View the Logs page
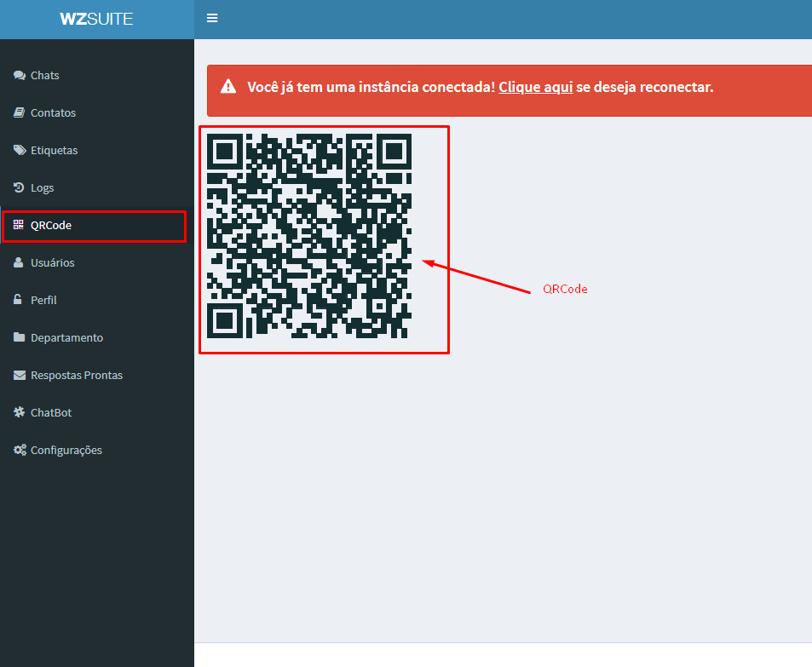Image resolution: width=812 pixels, height=667 pixels. [x=97, y=187]
